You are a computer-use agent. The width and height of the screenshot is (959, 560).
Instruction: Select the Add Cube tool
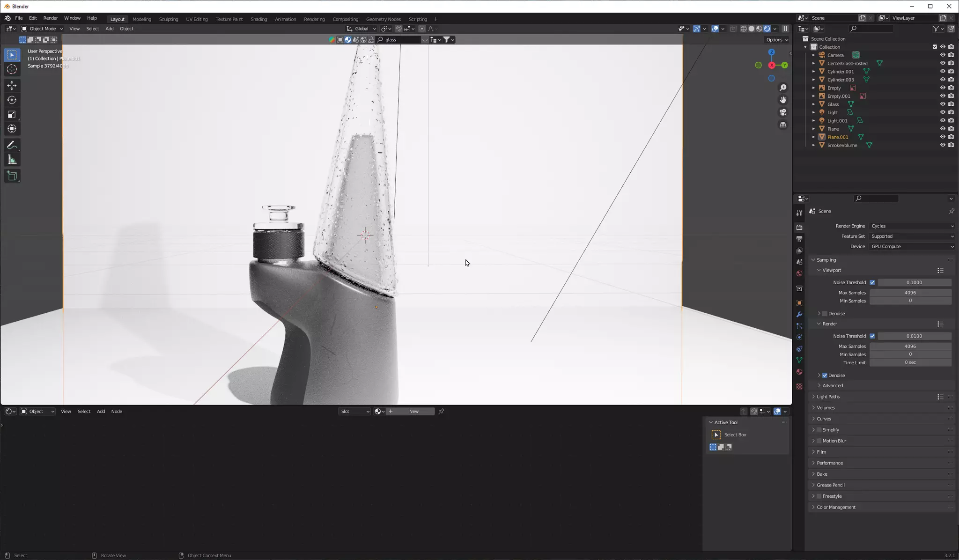point(12,176)
